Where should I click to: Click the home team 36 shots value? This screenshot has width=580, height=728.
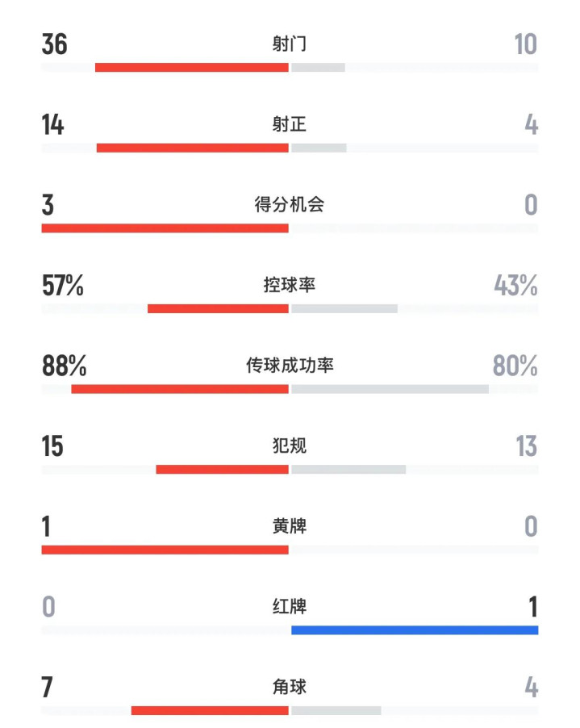pyautogui.click(x=54, y=44)
